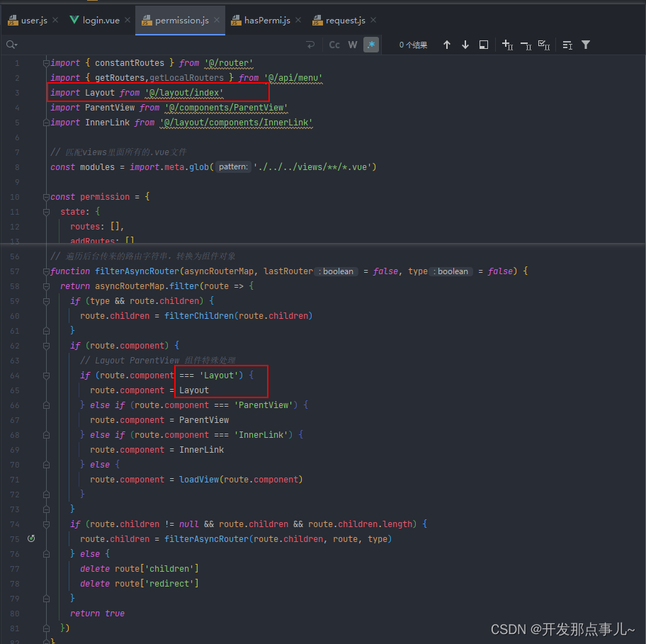
Task: Click the recursive call gutter icon on line 75
Action: tap(31, 538)
